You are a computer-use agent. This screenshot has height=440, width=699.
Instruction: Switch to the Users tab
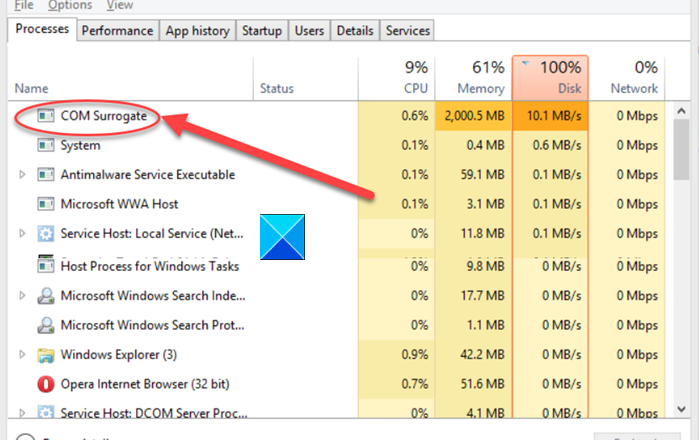[x=309, y=31]
